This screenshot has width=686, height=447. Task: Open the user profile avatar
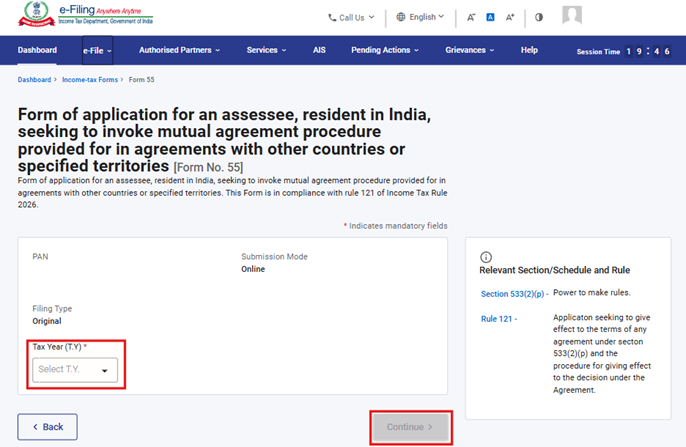(x=572, y=16)
